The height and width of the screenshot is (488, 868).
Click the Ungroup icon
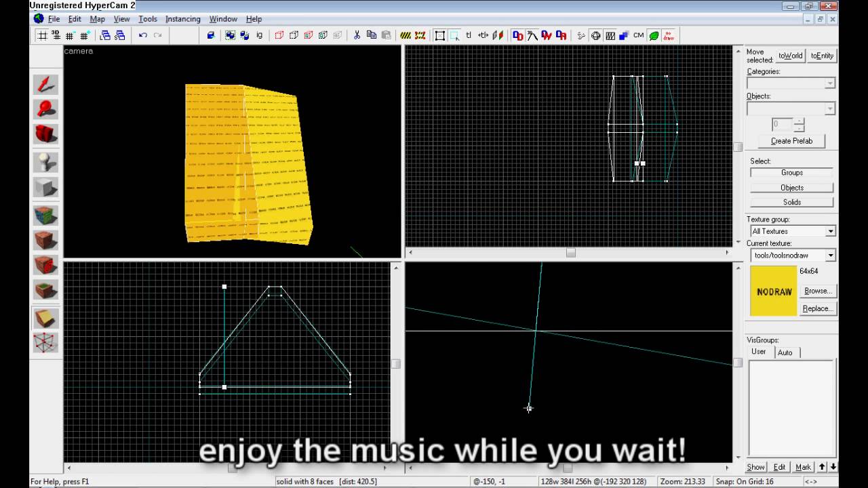coord(245,35)
